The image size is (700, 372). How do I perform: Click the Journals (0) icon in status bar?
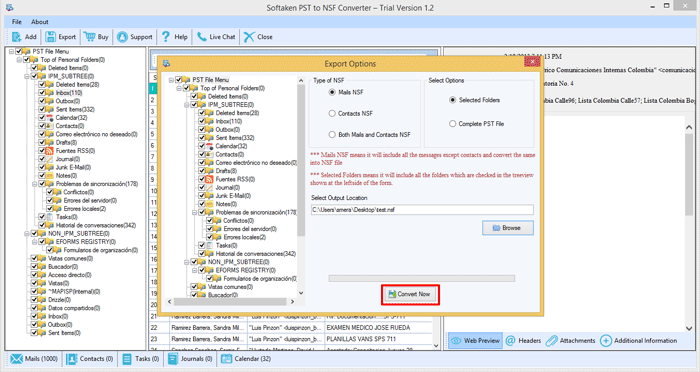173,359
